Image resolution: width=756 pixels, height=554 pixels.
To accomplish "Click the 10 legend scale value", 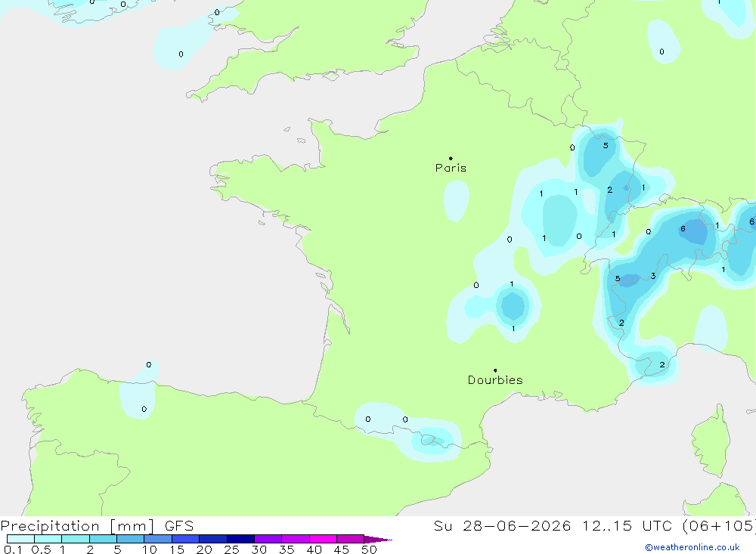I will pos(149,549).
